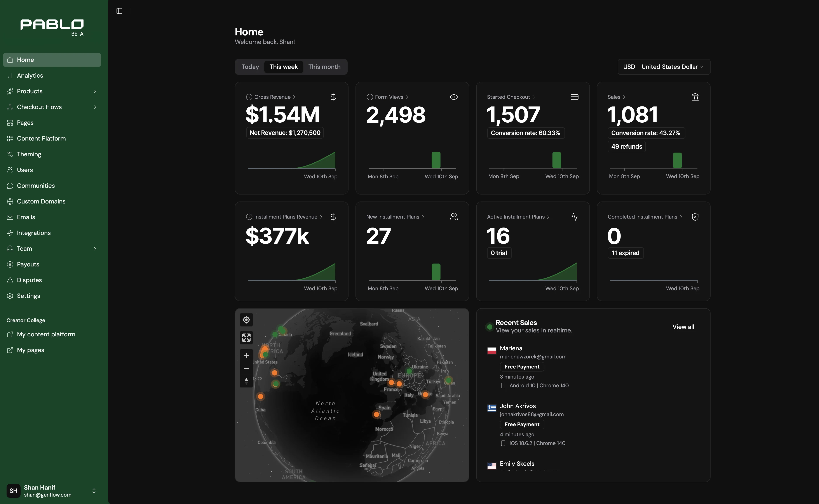Viewport: 819px width, 504px height.
Task: Toggle the sidebar collapse icon
Action: coord(119,11)
